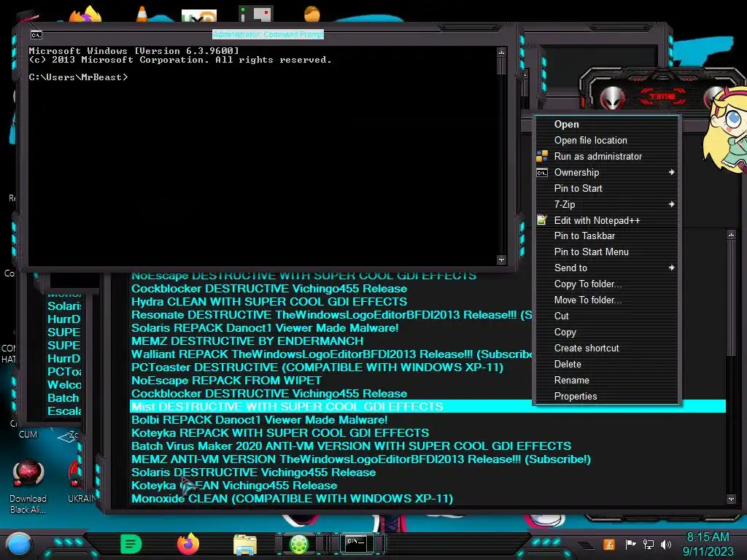
Task: Open the network tray icon
Action: tap(648, 544)
